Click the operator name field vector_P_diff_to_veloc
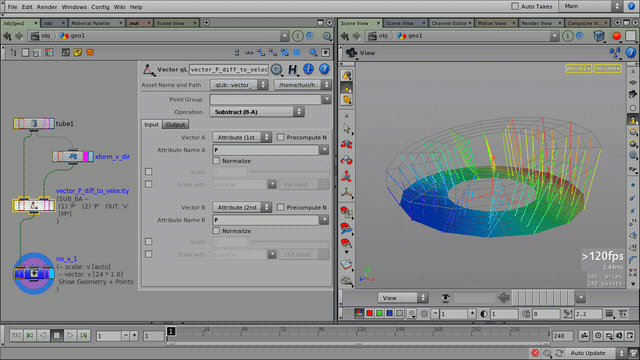Image resolution: width=640 pixels, height=360 pixels. (x=229, y=69)
